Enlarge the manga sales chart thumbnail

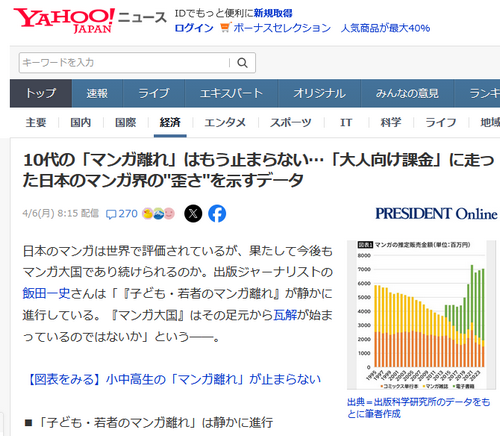point(421,315)
